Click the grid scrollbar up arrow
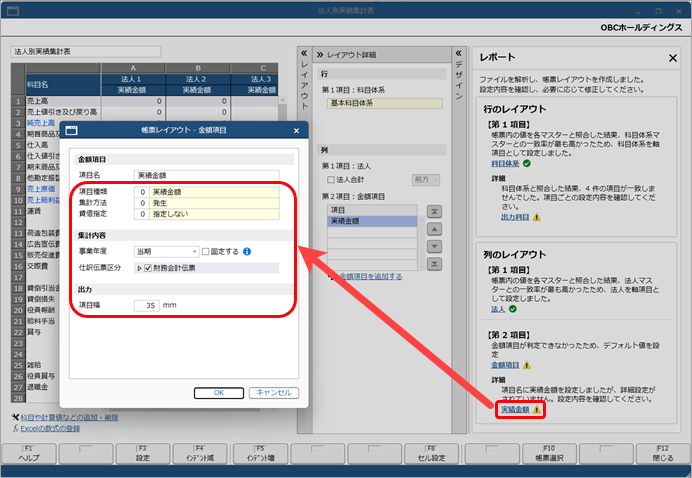The width and height of the screenshot is (692, 478). coord(283,101)
